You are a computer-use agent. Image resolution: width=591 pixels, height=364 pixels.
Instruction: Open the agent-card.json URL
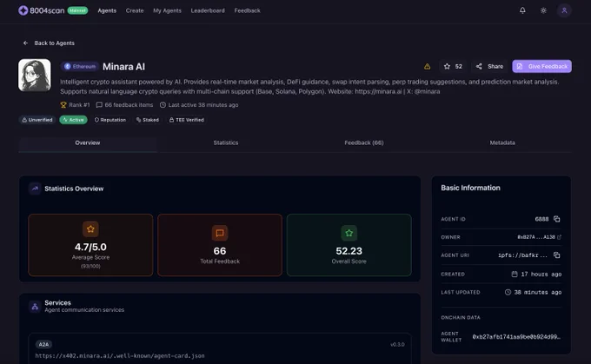point(120,355)
